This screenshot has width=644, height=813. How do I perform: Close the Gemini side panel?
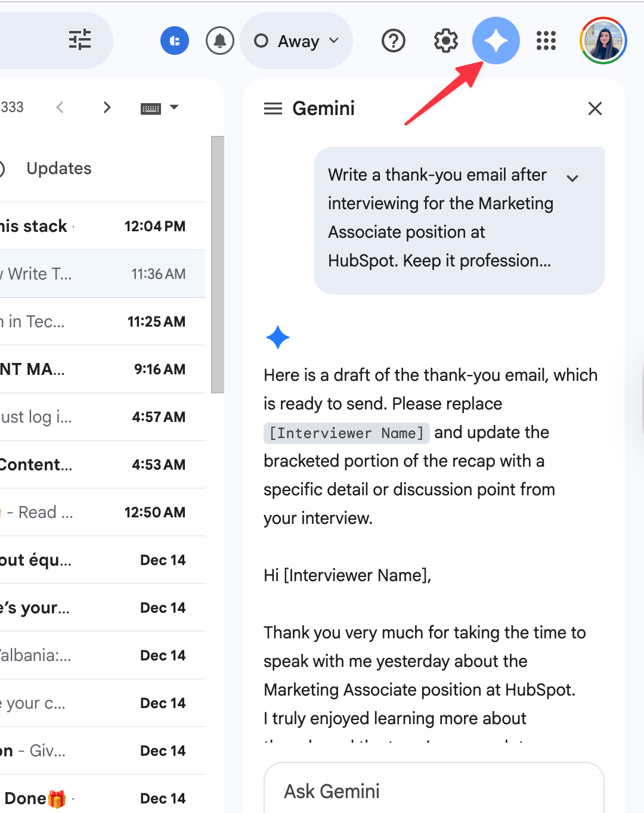click(x=595, y=108)
